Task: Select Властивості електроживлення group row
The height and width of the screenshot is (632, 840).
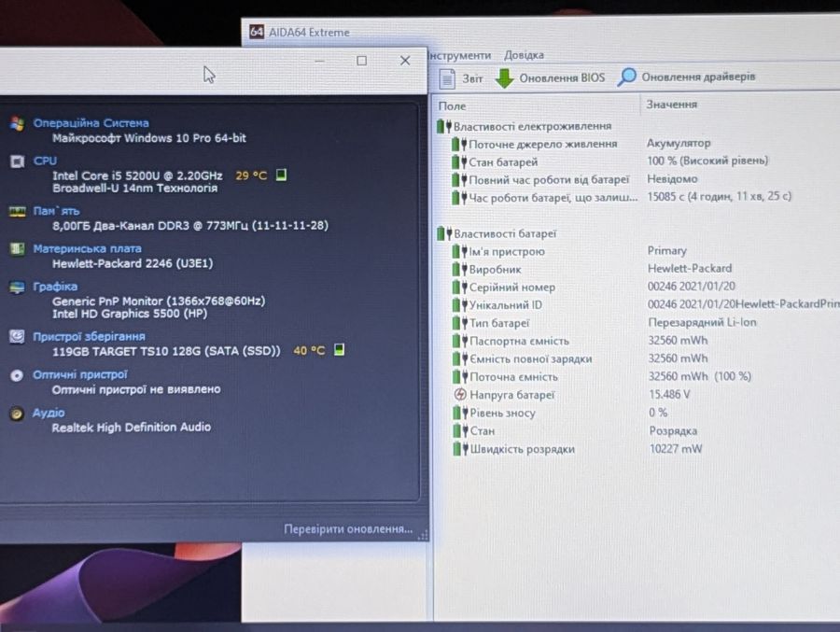Action: pos(525,126)
